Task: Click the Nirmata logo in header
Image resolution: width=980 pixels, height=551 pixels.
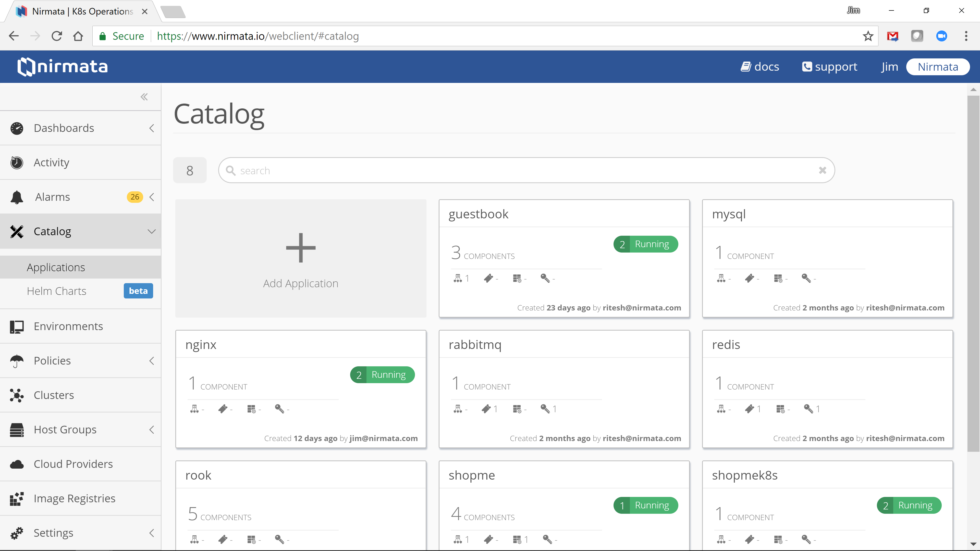Action: [x=63, y=67]
